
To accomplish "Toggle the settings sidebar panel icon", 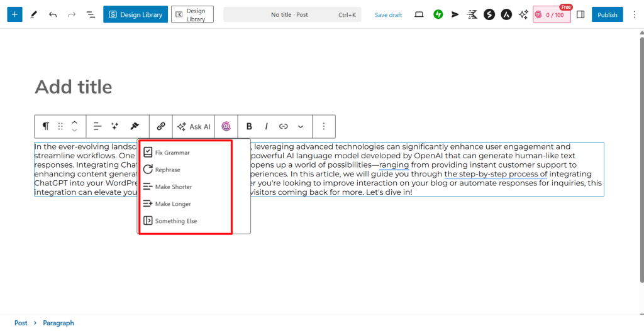I will 580,14.
